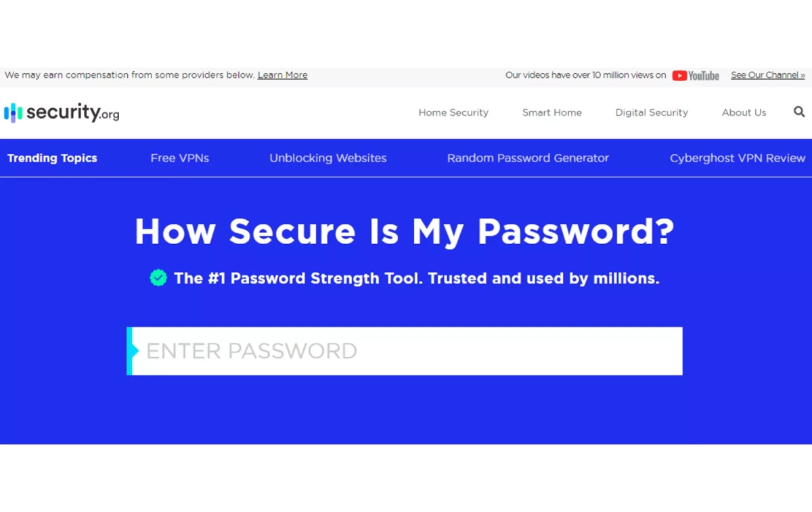Click the compensation disclaimer text
This screenshot has height=512, width=812.
pos(129,75)
